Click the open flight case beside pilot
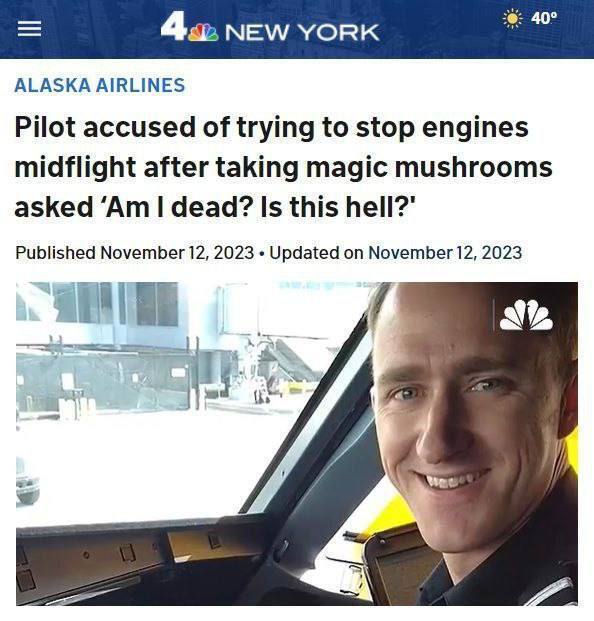The height and width of the screenshot is (621, 594). [398, 564]
